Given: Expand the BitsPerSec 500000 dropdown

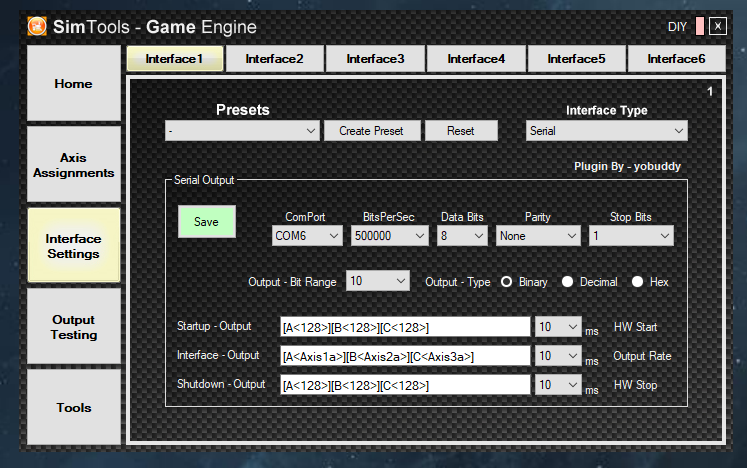Looking at the screenshot, I should coord(389,236).
